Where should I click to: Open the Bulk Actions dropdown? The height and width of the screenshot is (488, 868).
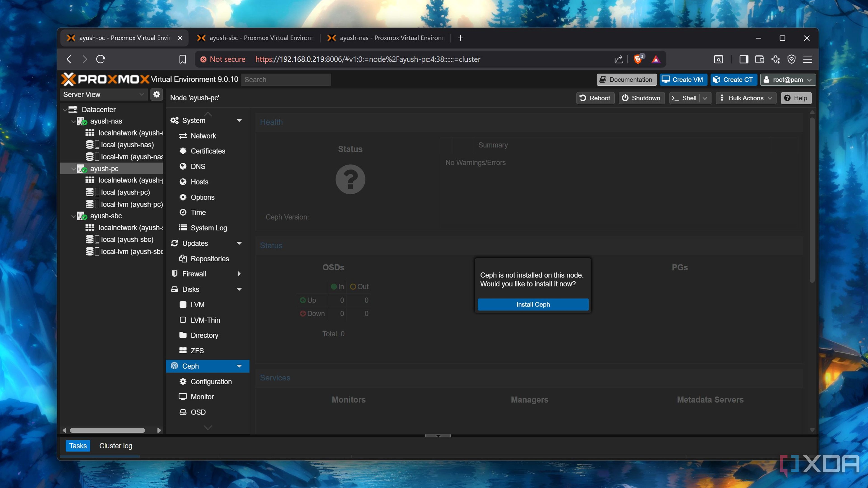click(x=746, y=98)
